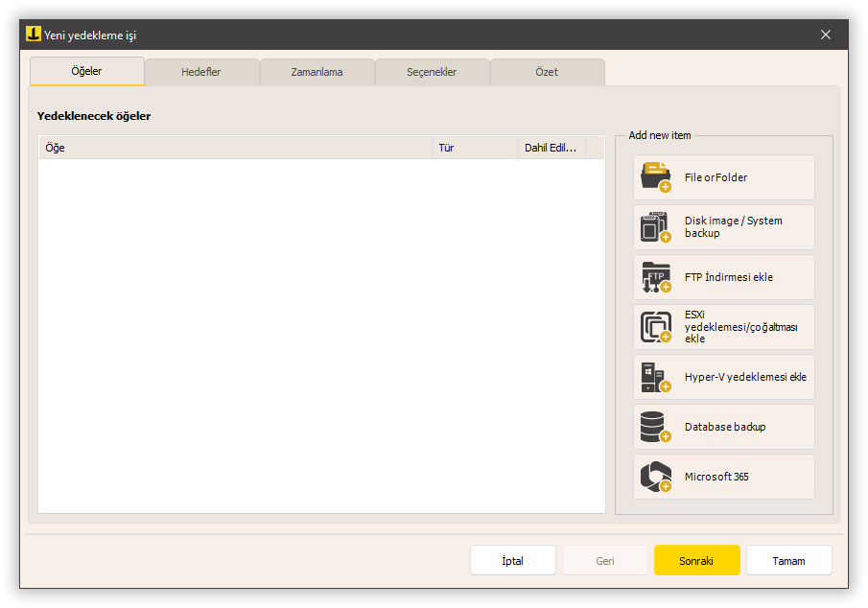This screenshot has height=608, width=868.
Task: Click the 'Microsoft 365' label
Action: [716, 477]
